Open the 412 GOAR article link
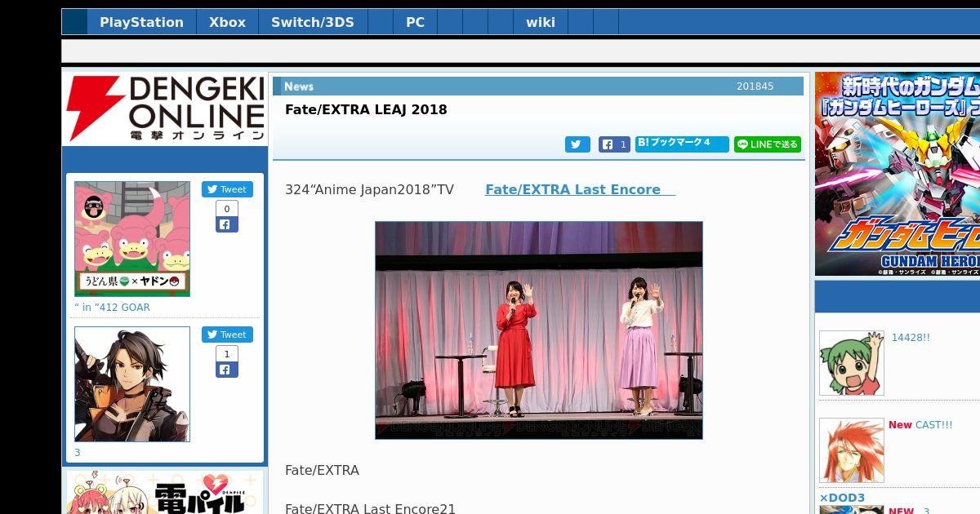The height and width of the screenshot is (514, 980). [113, 308]
